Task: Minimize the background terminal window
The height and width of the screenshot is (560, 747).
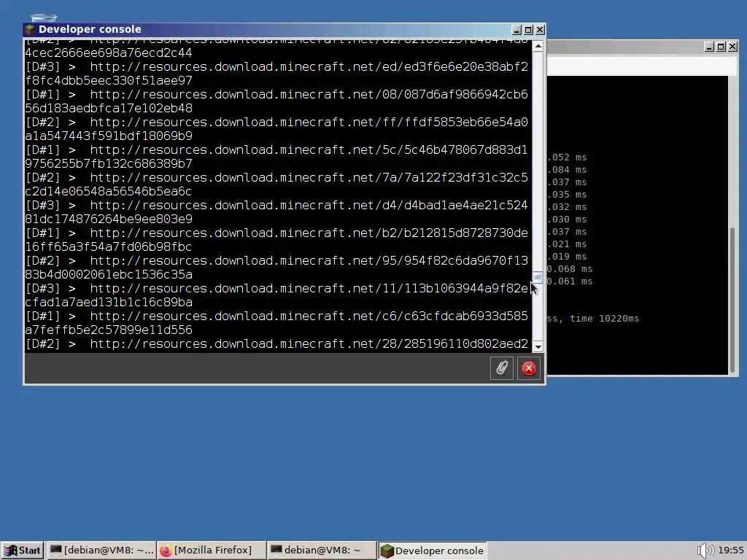Action: point(709,47)
